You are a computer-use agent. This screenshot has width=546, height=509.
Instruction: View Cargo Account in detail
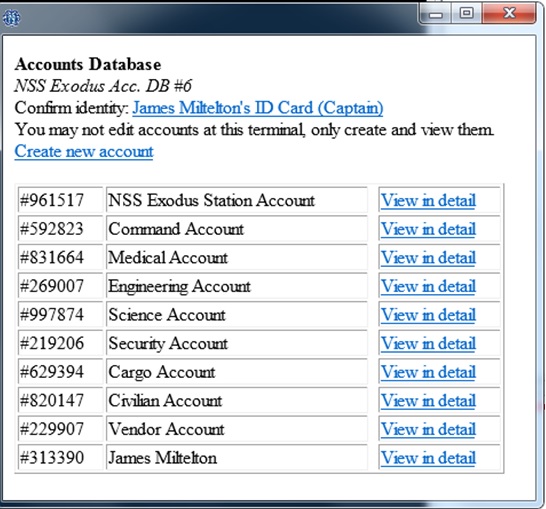(428, 372)
